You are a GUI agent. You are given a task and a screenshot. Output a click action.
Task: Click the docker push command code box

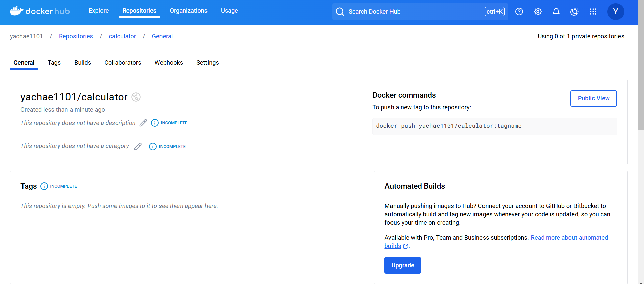tap(495, 126)
